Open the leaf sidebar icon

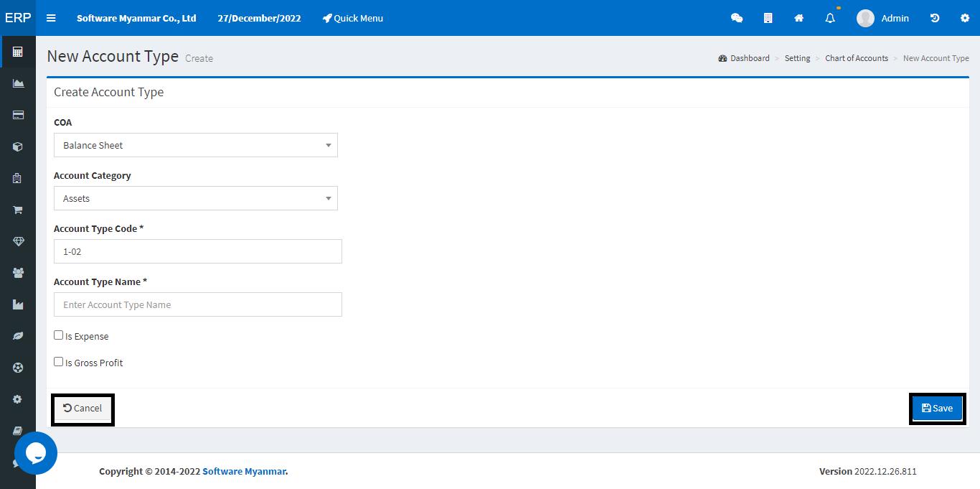[x=18, y=336]
